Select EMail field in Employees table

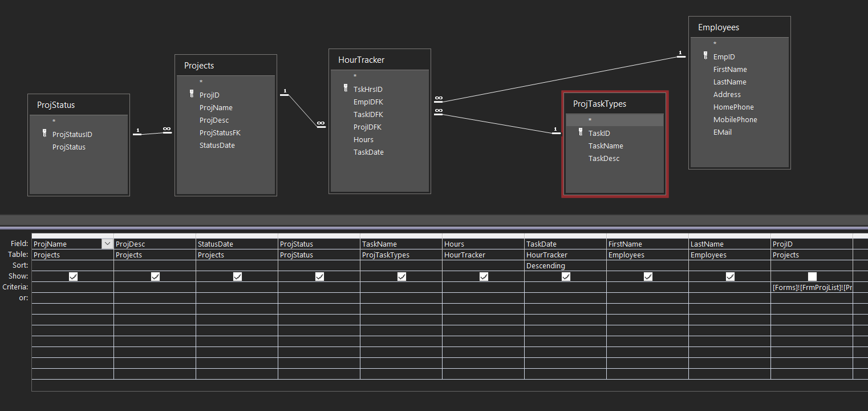[x=723, y=132]
